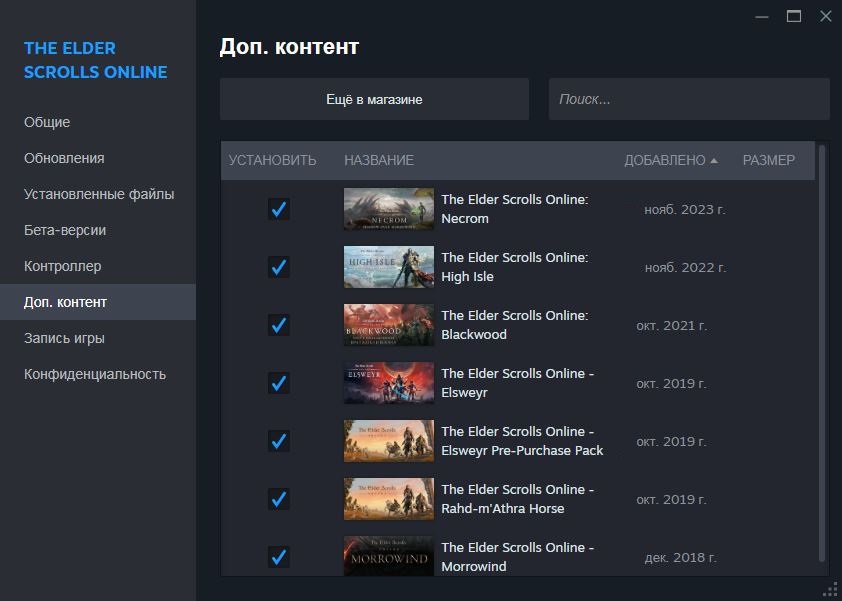The height and width of the screenshot is (601, 842).
Task: Click the date дек. 2018 г.
Action: (680, 557)
